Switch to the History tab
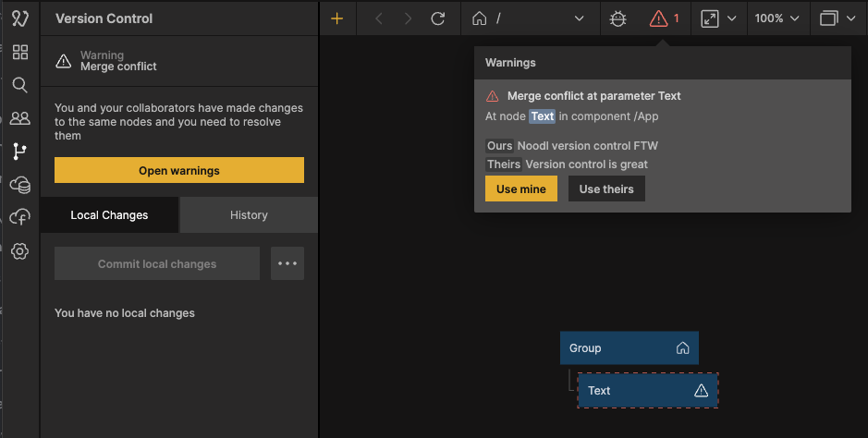868x438 pixels. click(x=249, y=215)
